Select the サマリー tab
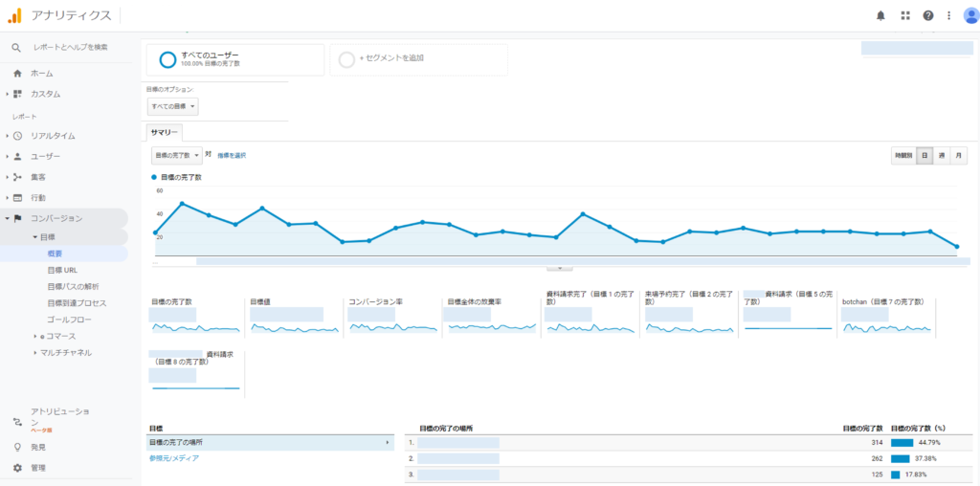 click(165, 132)
